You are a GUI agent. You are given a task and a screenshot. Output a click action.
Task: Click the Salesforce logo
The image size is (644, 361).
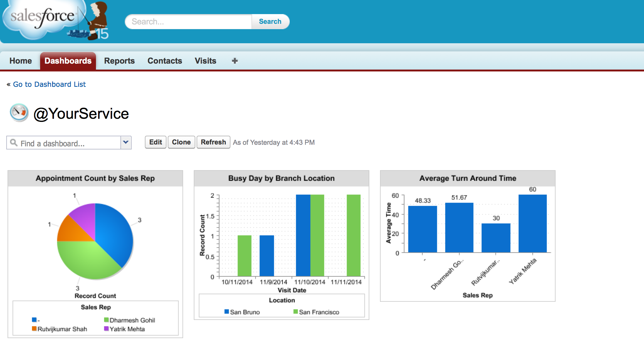tap(42, 17)
